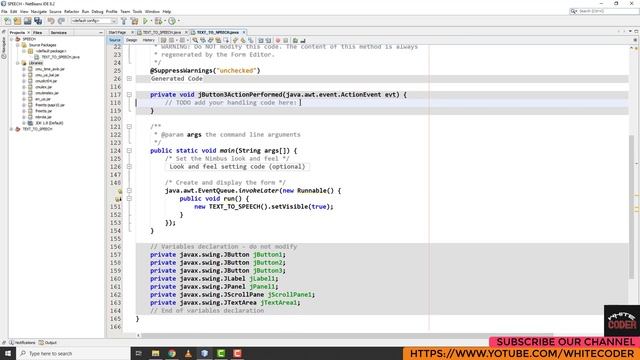Close the Start Page tab
This screenshot has height=360, width=640.
tap(132, 32)
